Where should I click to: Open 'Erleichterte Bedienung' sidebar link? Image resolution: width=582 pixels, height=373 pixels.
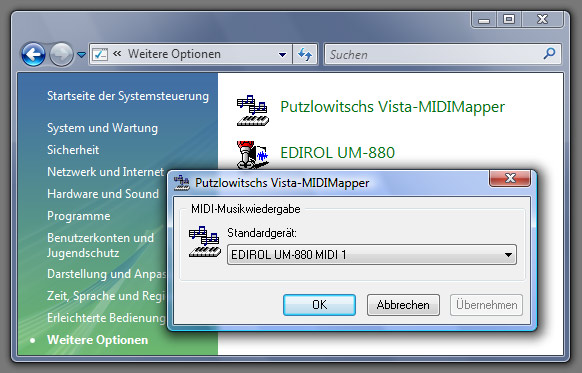pos(106,318)
